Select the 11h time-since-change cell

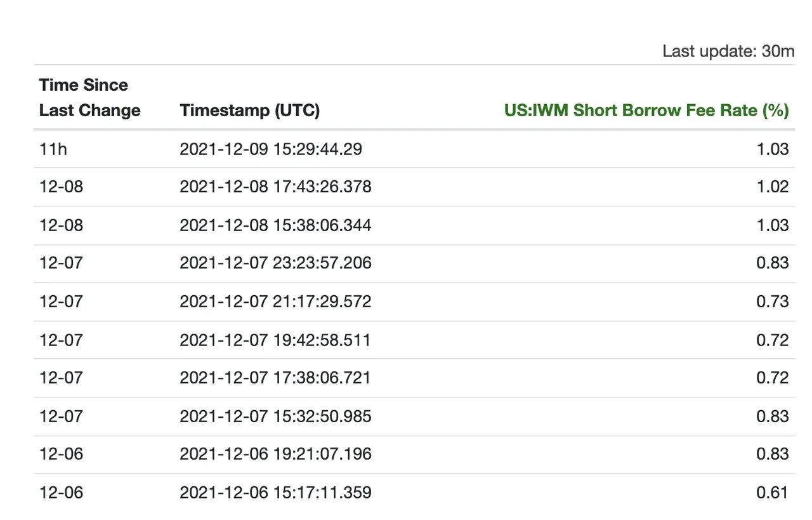[x=52, y=149]
